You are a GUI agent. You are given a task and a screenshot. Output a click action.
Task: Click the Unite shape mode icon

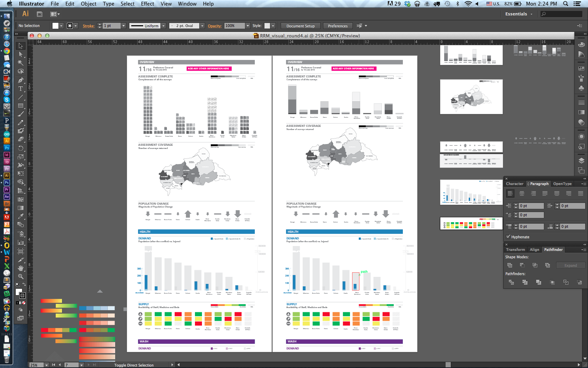click(510, 265)
